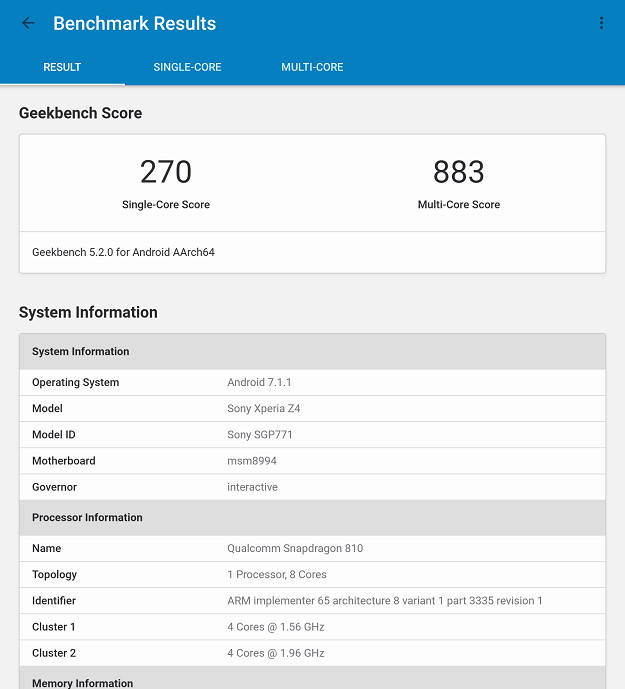Viewport: 625px width, 689px height.
Task: Click the Sony SGP771 value
Action: 259,435
